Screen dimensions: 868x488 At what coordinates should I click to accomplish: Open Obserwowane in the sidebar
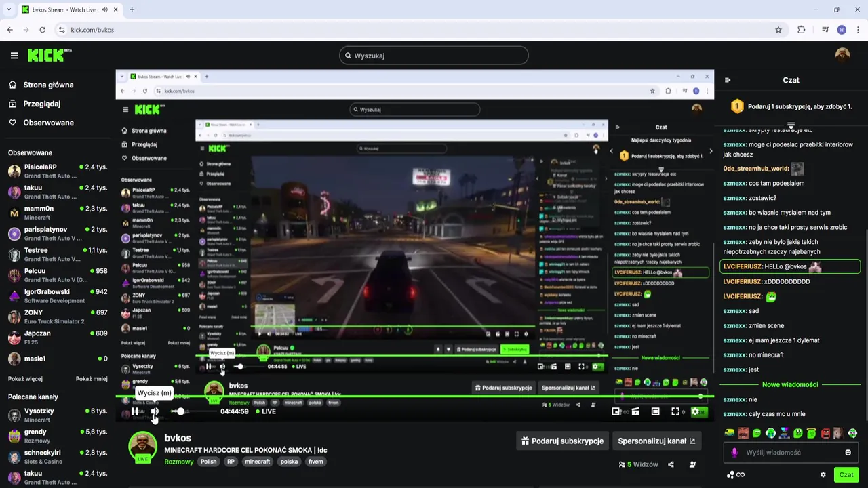click(x=41, y=123)
